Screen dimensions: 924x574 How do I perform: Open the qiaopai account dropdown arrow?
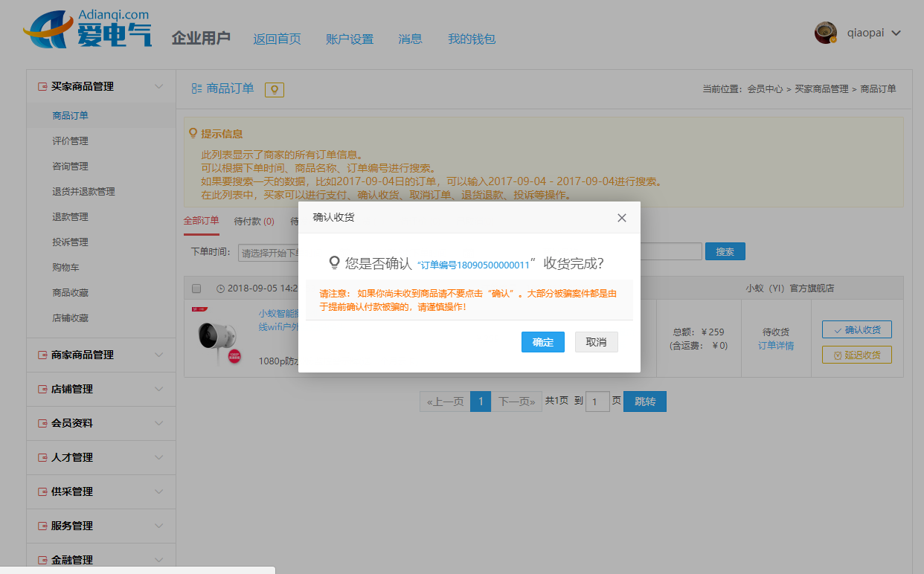point(896,33)
